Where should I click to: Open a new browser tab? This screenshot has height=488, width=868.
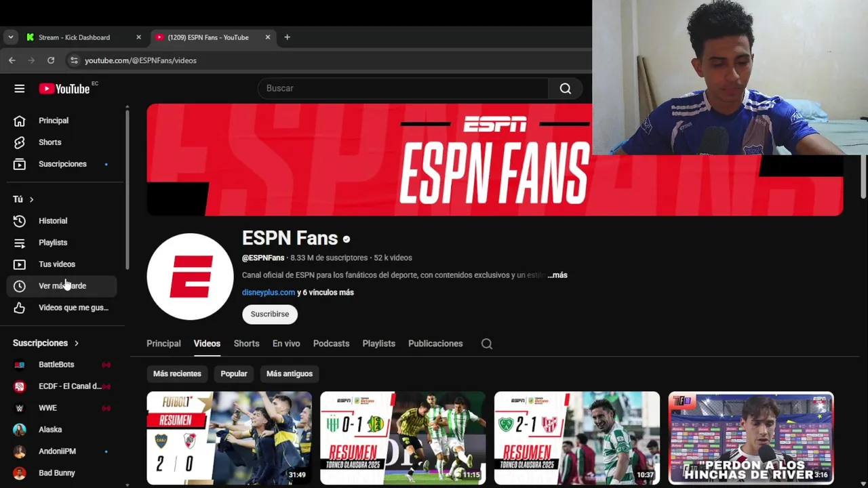coord(288,37)
